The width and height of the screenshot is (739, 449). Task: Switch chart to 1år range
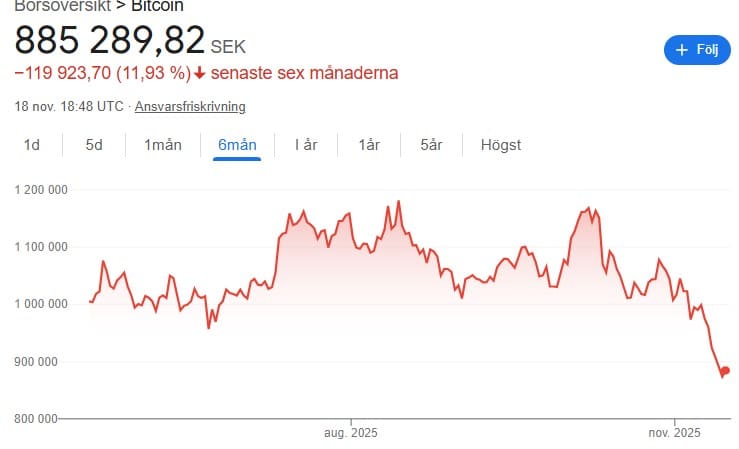(369, 145)
